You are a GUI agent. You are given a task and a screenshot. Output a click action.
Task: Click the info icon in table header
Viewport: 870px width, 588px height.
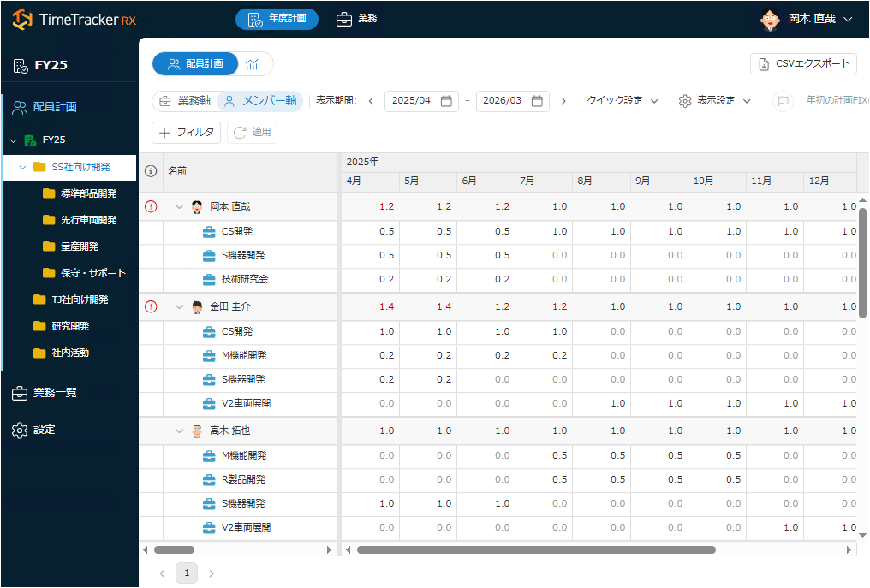(x=151, y=171)
